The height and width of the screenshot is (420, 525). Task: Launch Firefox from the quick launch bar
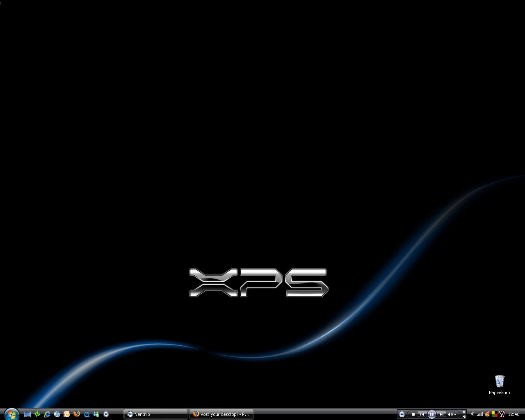pyautogui.click(x=77, y=414)
